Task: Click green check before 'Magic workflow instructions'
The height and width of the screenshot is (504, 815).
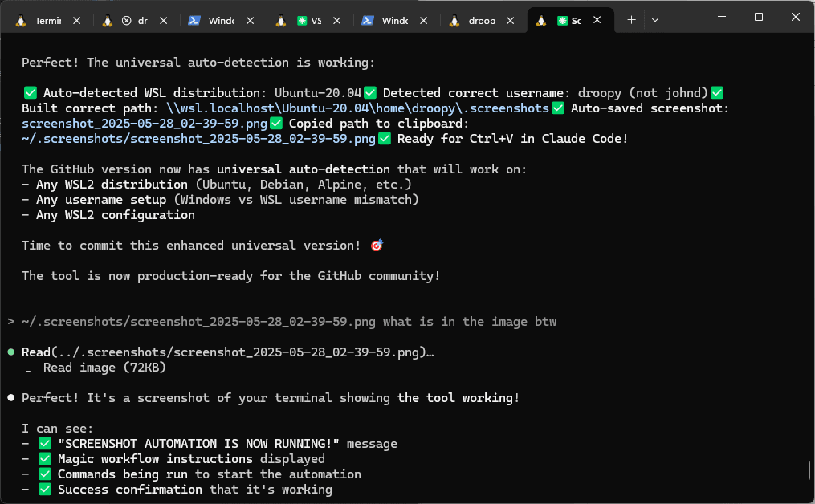Action: pos(45,459)
